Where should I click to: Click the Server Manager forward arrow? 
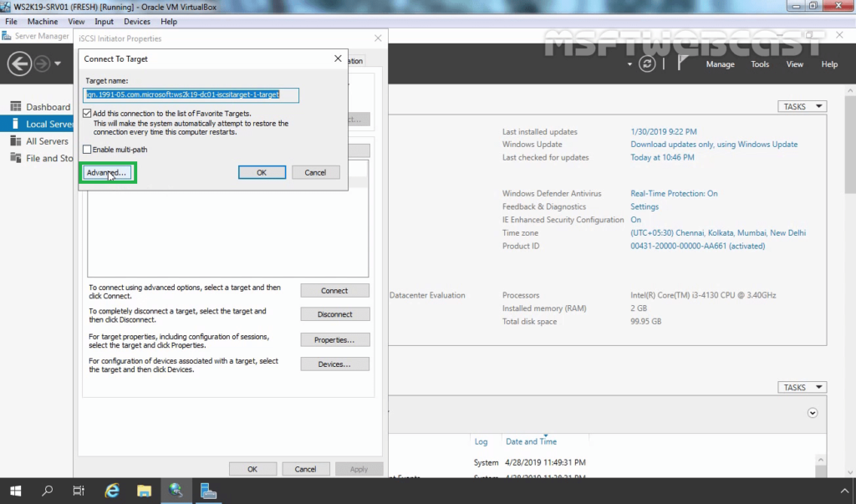[42, 64]
